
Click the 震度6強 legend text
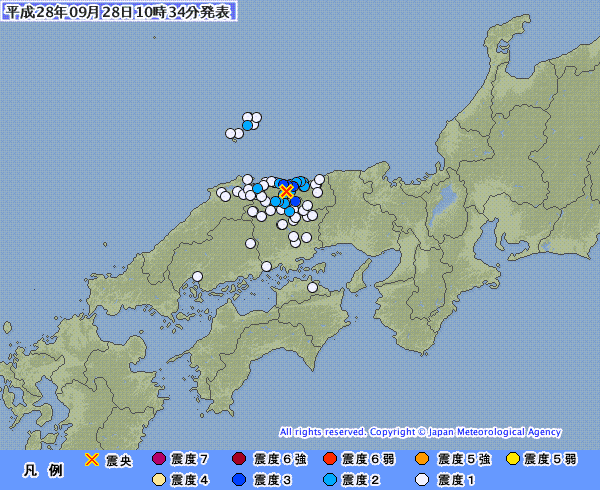[x=280, y=459]
